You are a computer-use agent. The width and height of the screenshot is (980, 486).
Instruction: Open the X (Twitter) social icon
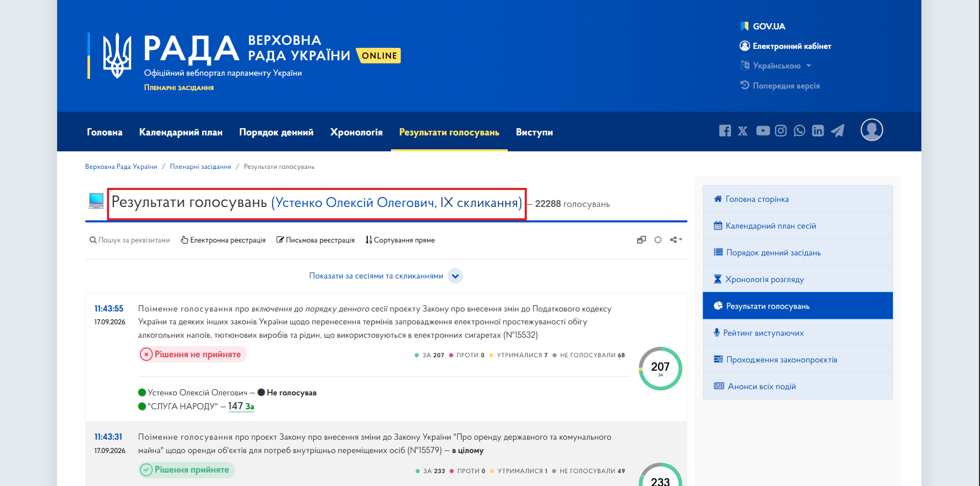(x=743, y=131)
